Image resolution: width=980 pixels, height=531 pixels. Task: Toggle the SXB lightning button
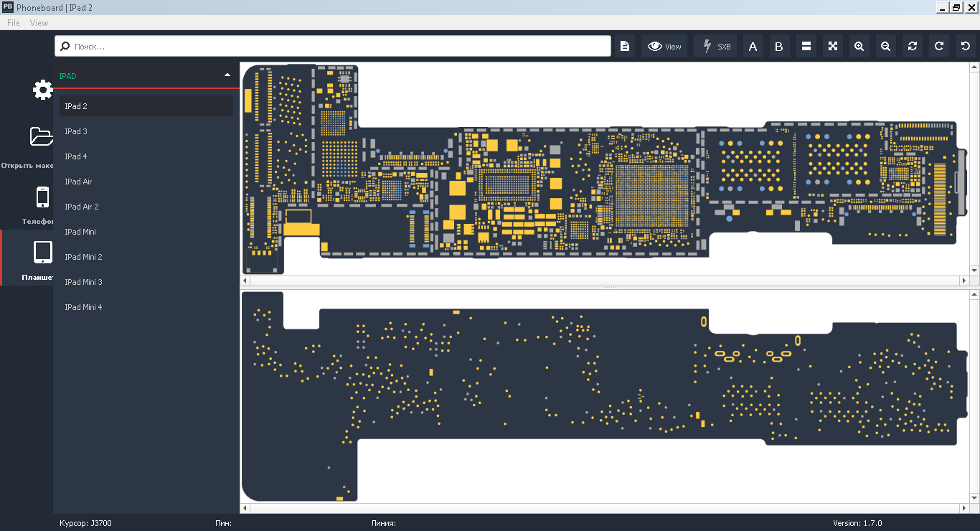(715, 47)
